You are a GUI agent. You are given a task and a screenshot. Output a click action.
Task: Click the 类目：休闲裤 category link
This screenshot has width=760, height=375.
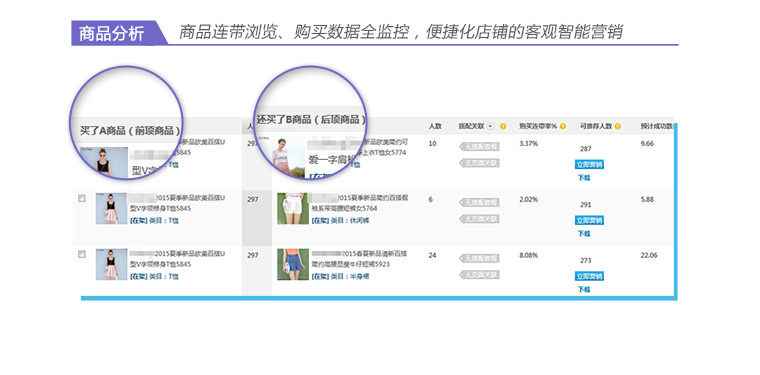coord(350,220)
